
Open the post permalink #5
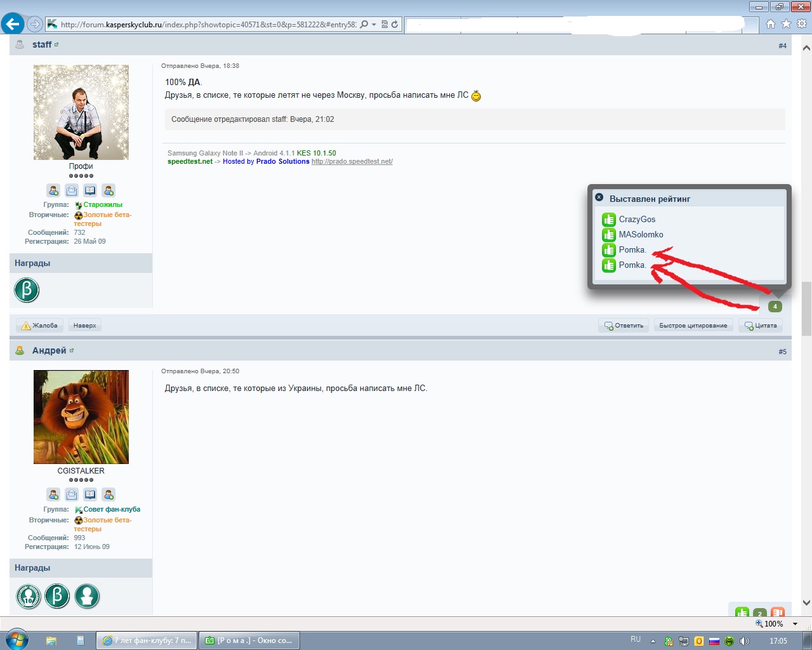point(782,352)
